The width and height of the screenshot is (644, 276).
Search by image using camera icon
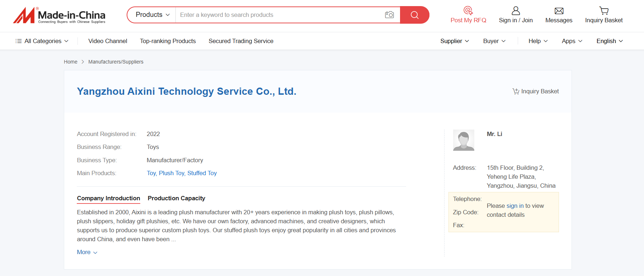pos(389,15)
